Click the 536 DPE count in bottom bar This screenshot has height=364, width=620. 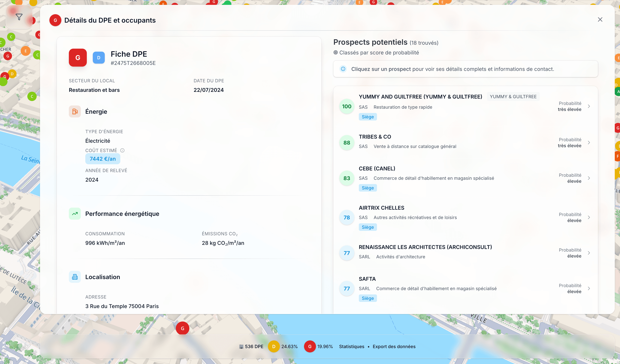(x=254, y=346)
